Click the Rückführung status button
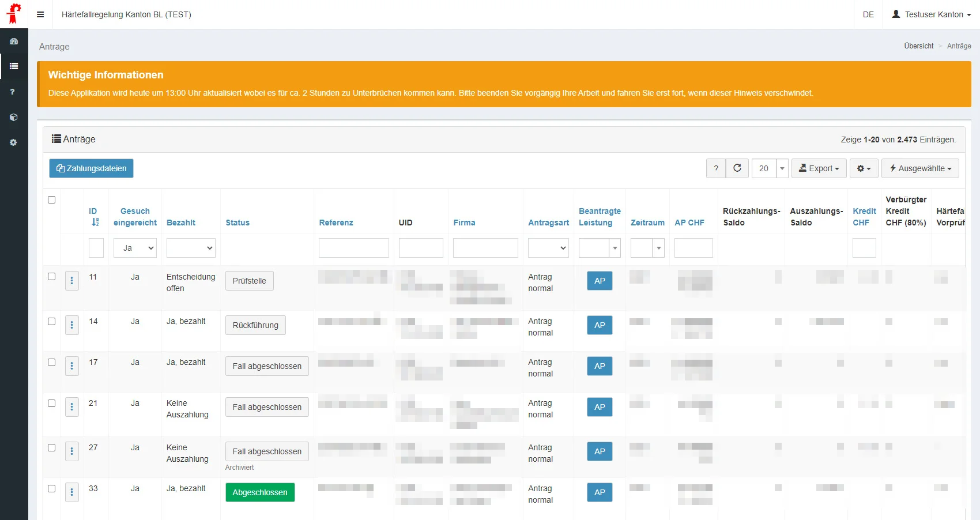This screenshot has height=520, width=980. (x=255, y=325)
